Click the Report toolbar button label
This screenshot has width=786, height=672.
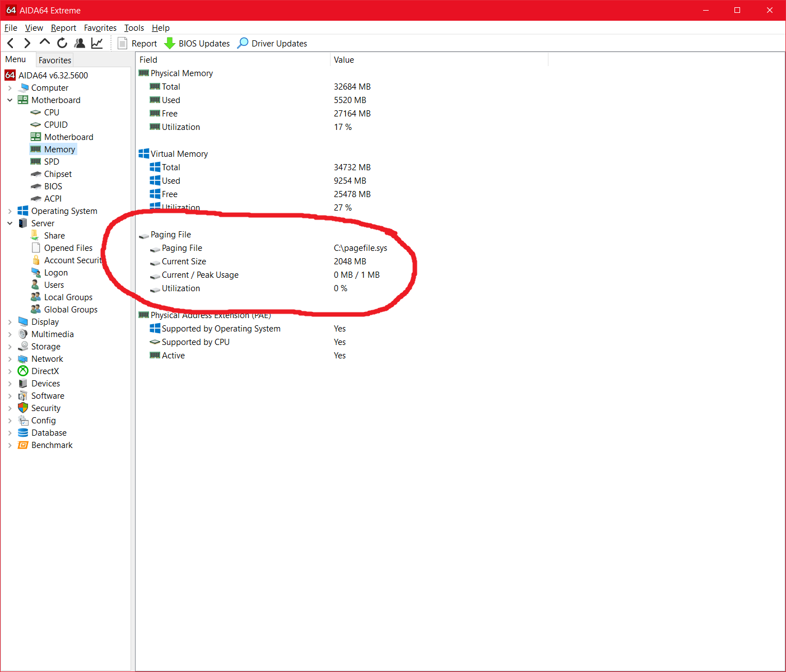click(x=144, y=44)
